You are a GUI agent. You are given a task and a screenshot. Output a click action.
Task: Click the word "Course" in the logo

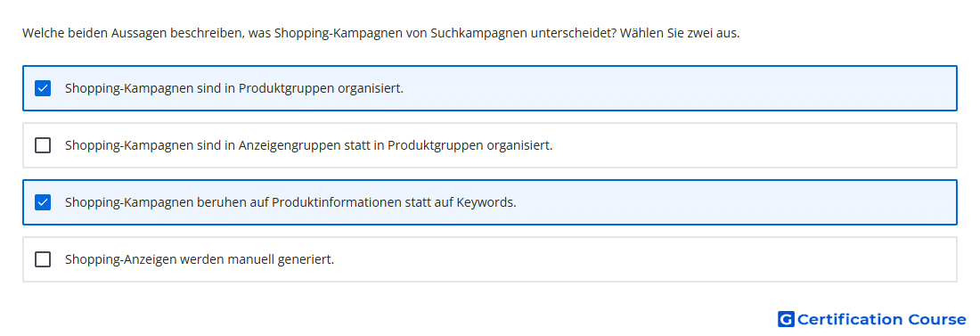pyautogui.click(x=937, y=319)
